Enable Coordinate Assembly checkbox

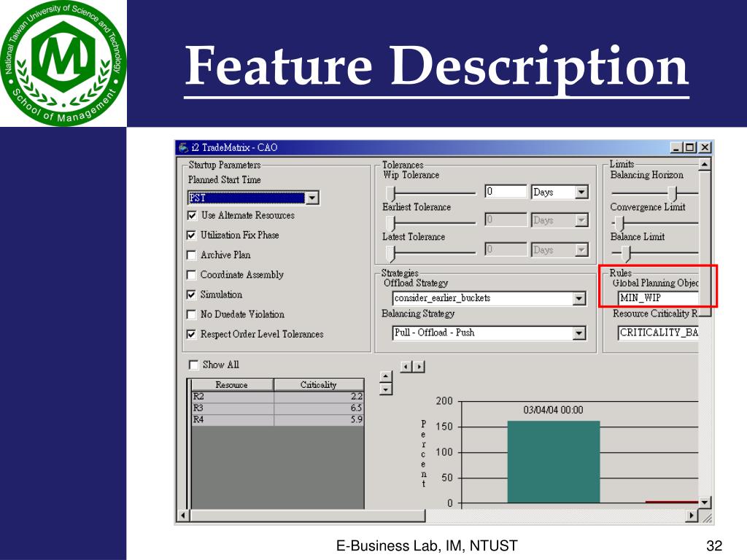pyautogui.click(x=192, y=275)
